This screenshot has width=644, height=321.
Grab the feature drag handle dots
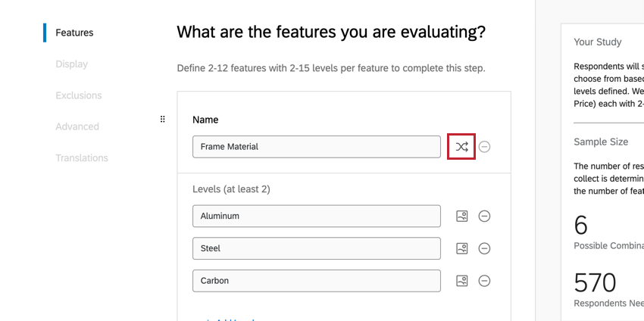click(162, 120)
